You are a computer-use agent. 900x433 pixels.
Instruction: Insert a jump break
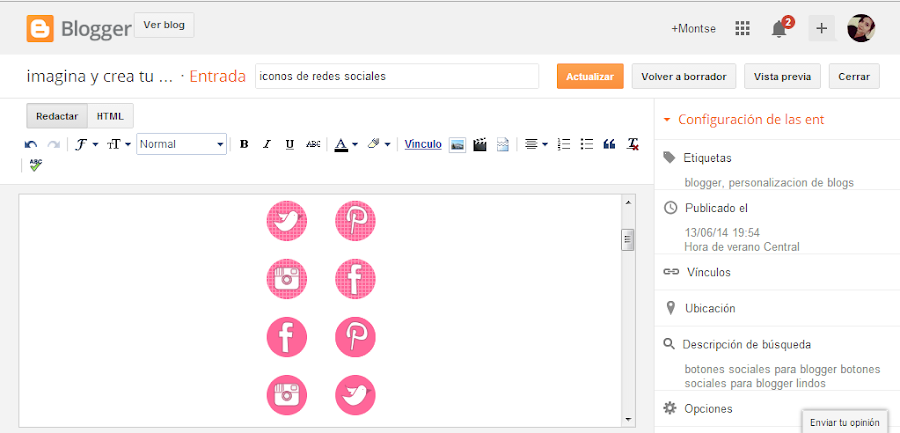pyautogui.click(x=502, y=145)
